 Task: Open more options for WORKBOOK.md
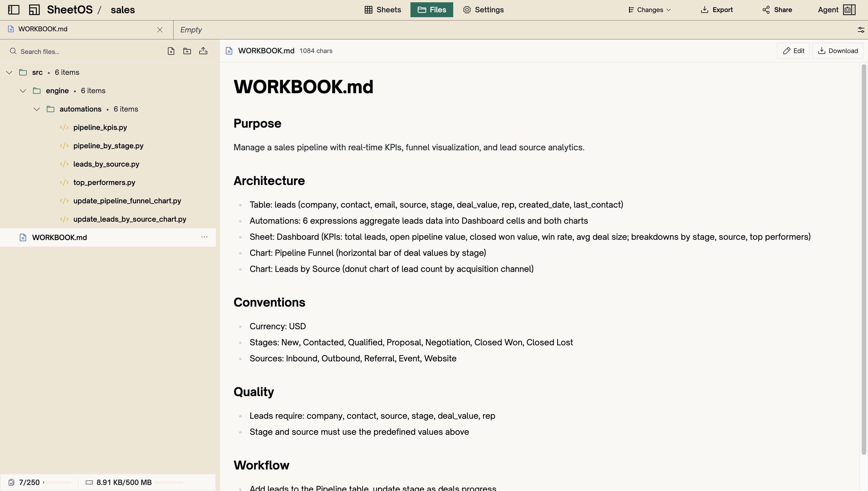(204, 237)
